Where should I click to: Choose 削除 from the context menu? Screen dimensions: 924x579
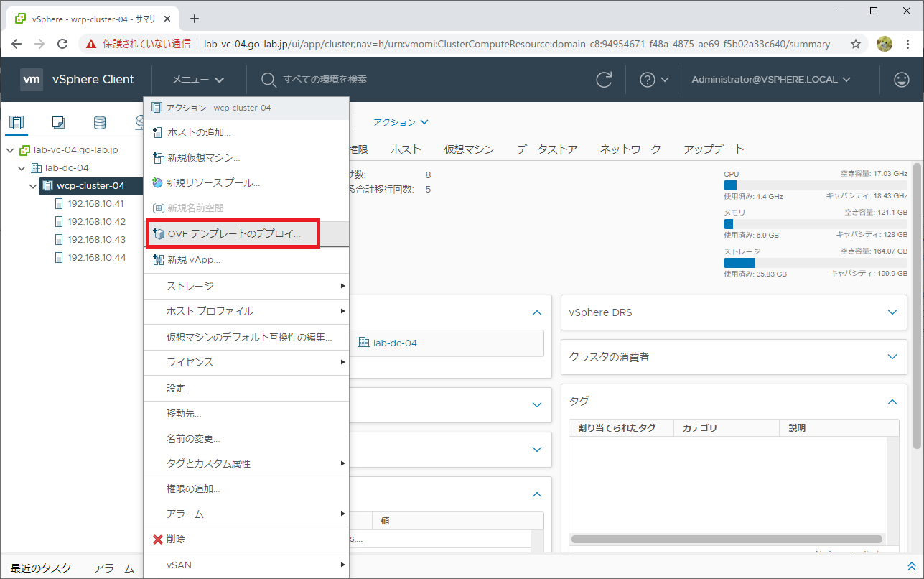(x=246, y=539)
